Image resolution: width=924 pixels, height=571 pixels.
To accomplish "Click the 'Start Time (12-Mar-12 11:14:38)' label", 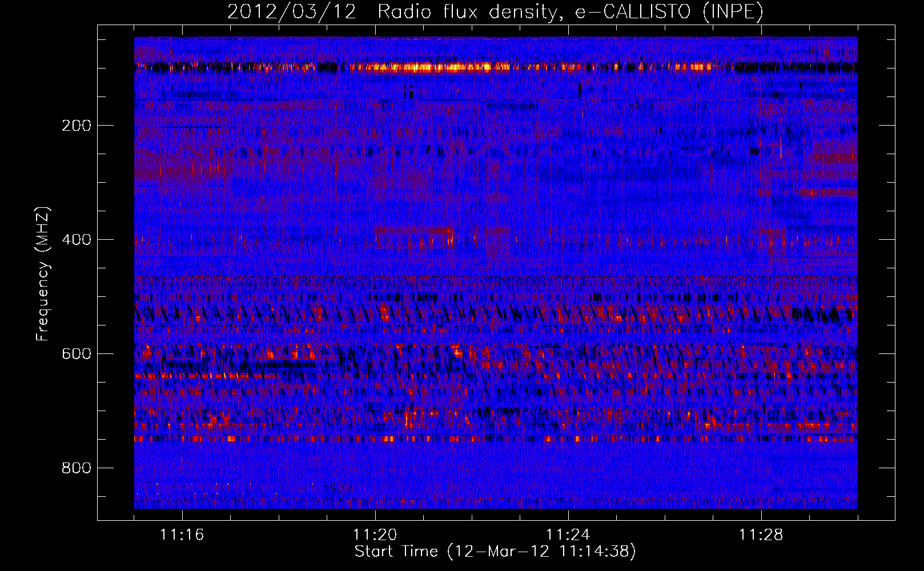I will click(495, 552).
